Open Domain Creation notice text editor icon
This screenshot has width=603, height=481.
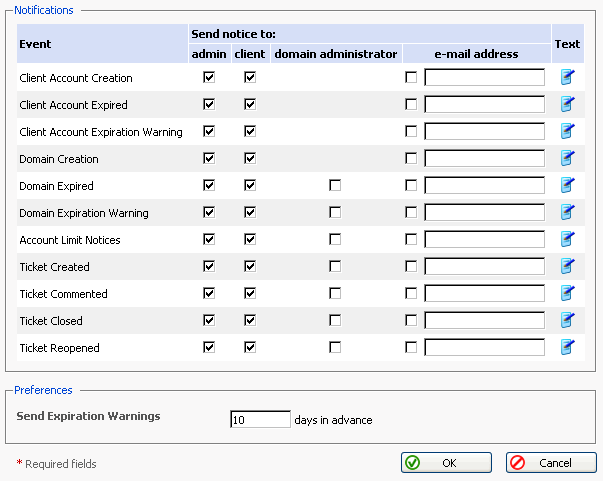coord(567,158)
